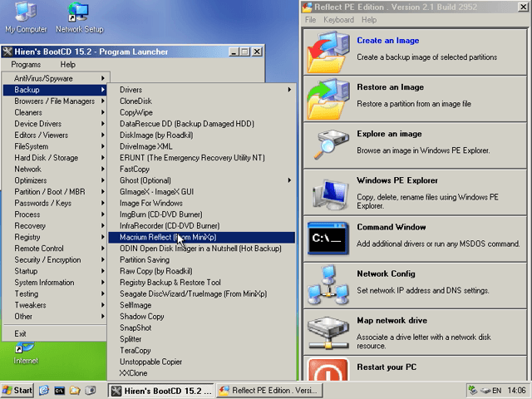Choose XXClone from the Backup list

tap(201, 373)
